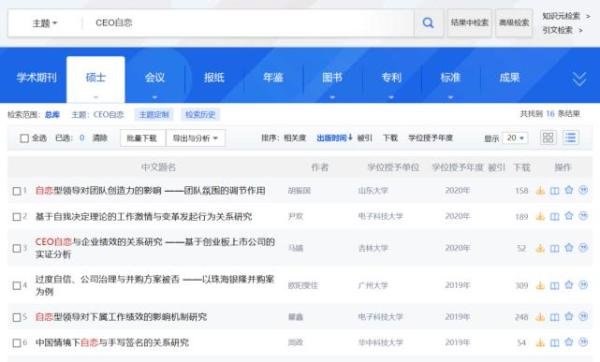Download the 华中科技大学 thesis in row 6
Screen dimensions: 600x362
pyautogui.click(x=540, y=342)
